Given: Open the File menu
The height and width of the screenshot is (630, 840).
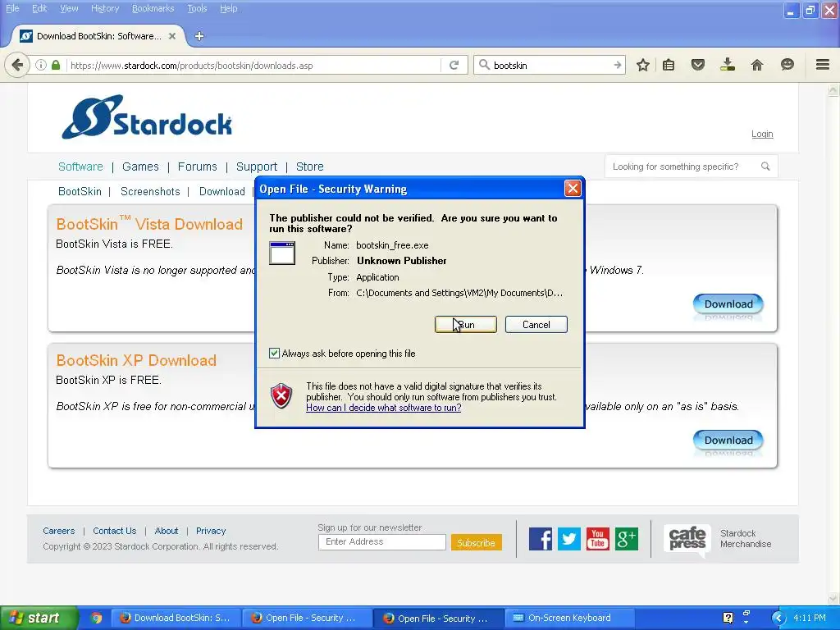Looking at the screenshot, I should [12, 8].
